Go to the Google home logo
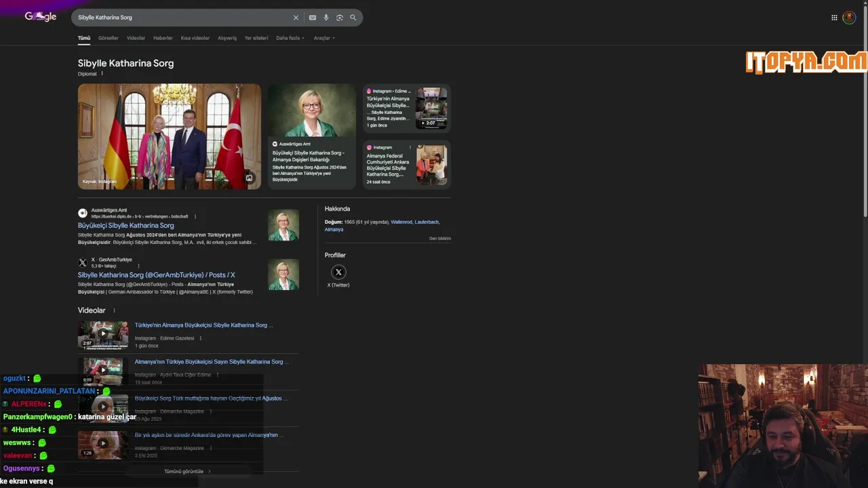 [41, 17]
